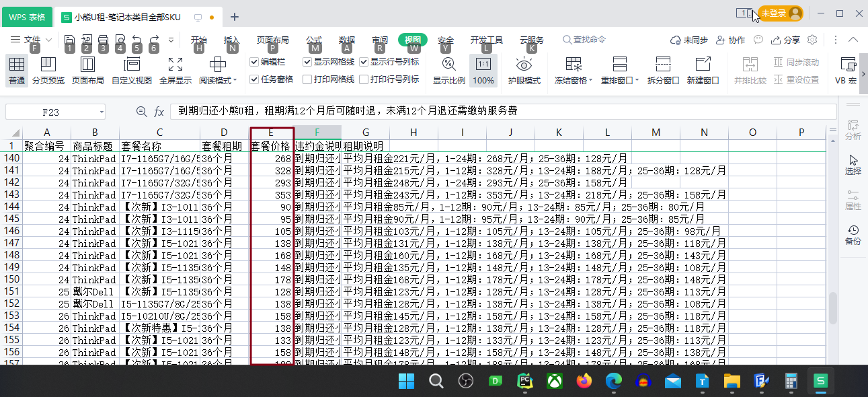Open the Select (选择) sidebar tool

853,165
